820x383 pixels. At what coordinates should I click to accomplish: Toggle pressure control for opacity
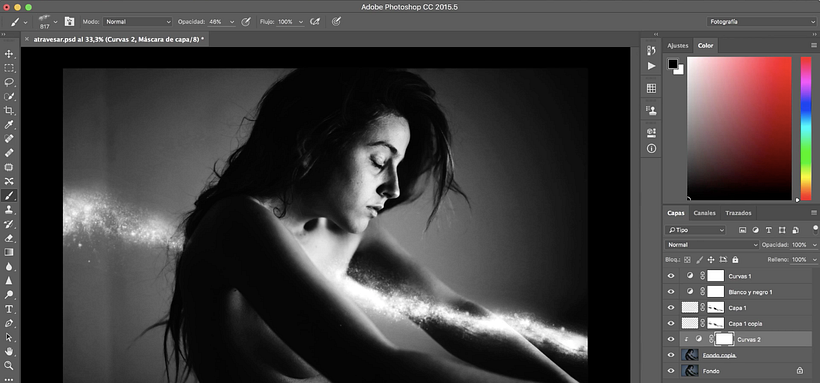tap(246, 21)
